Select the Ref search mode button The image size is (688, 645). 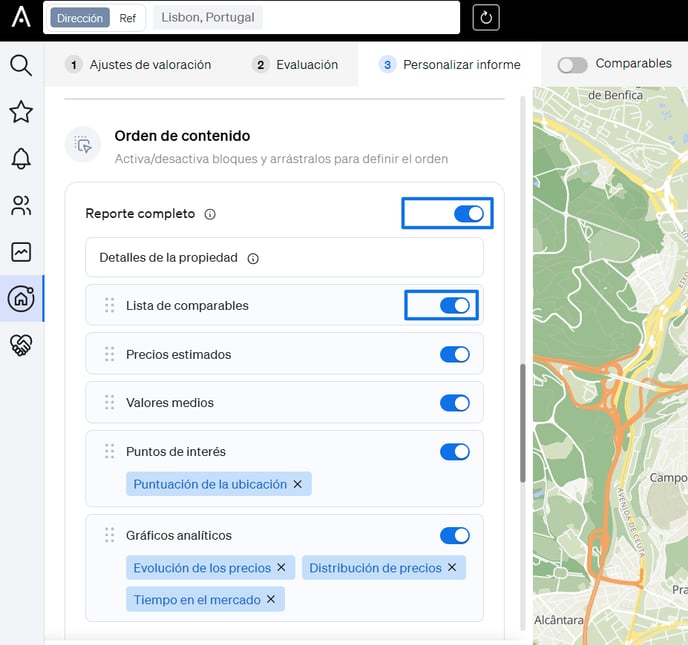click(128, 18)
